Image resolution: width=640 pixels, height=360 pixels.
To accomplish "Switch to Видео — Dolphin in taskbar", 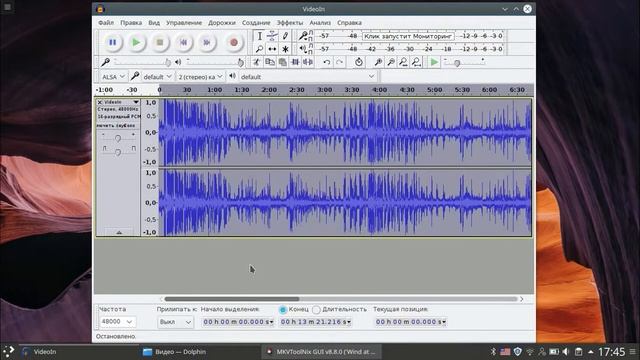I will pyautogui.click(x=175, y=352).
